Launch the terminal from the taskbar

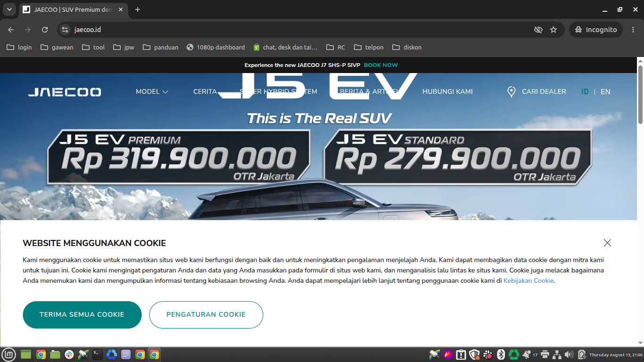coord(97,354)
